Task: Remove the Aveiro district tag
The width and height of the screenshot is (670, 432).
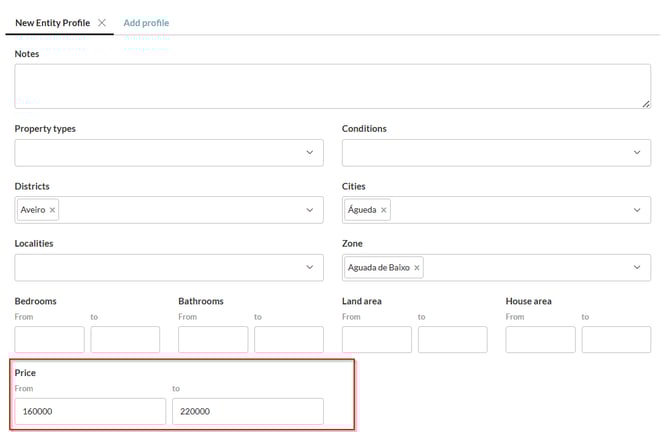Action: point(53,210)
